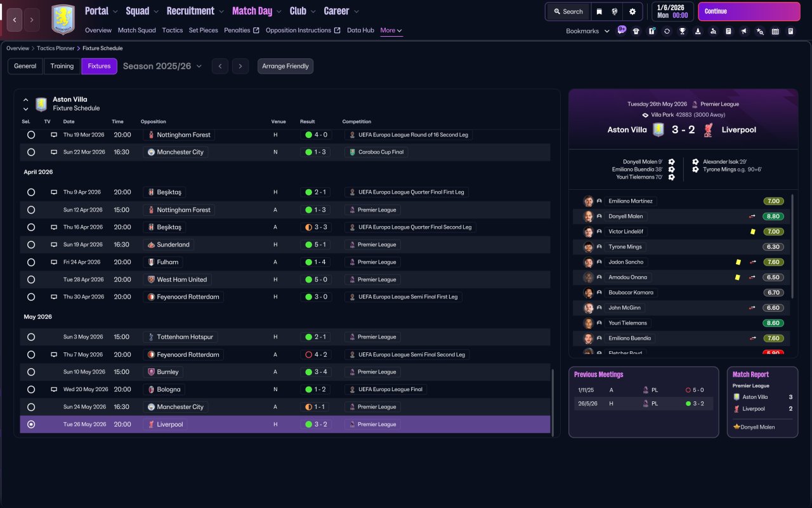Select the radio button for Fulham fixture
812x508 pixels.
pyautogui.click(x=31, y=262)
